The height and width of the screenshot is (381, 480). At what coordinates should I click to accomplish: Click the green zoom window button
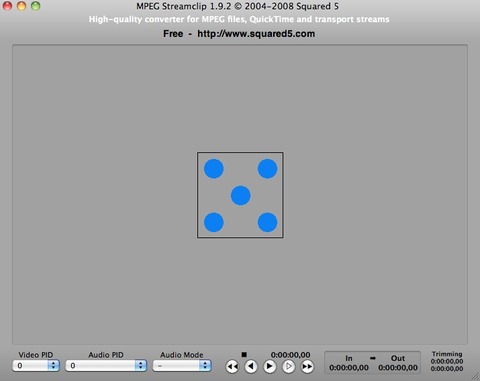pyautogui.click(x=35, y=6)
